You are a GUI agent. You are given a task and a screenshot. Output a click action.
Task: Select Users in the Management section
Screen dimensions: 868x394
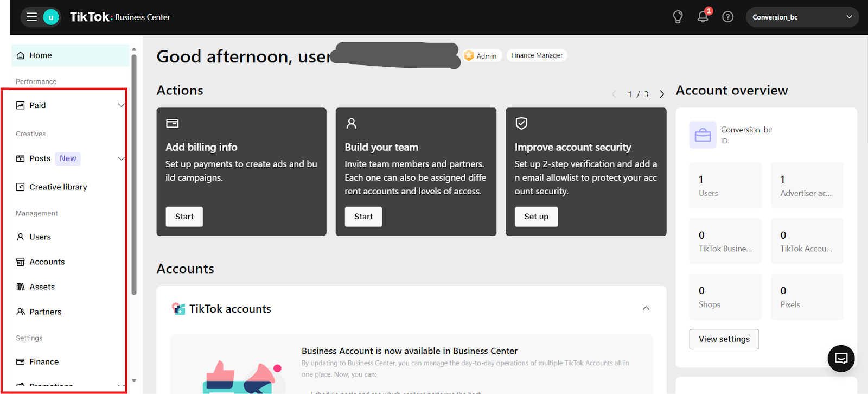(x=40, y=237)
